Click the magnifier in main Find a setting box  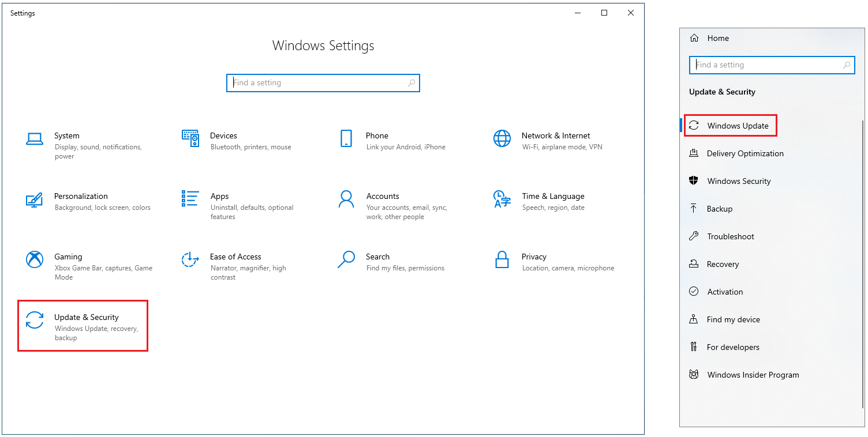point(411,83)
